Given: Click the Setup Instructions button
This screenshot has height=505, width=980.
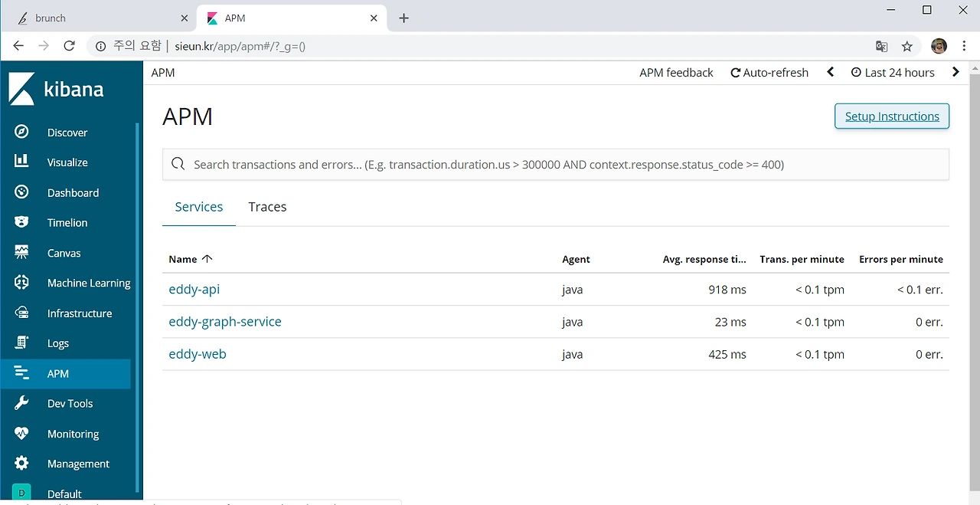Looking at the screenshot, I should [x=892, y=116].
